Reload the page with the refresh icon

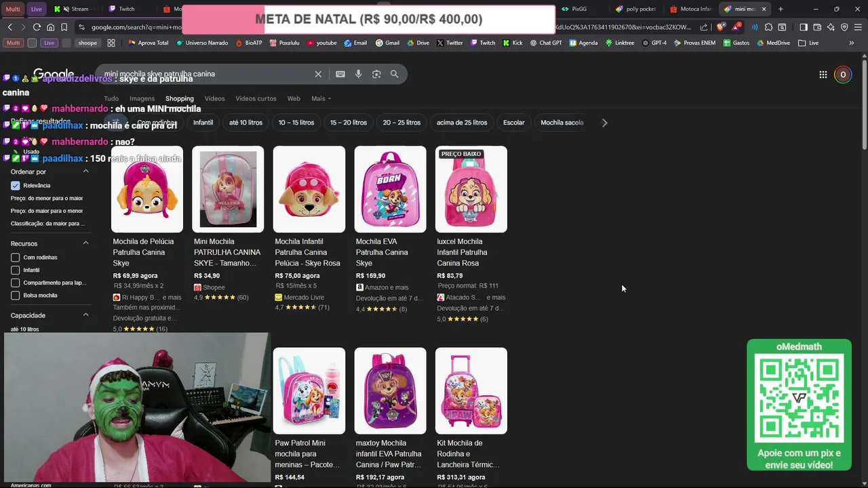37,27
